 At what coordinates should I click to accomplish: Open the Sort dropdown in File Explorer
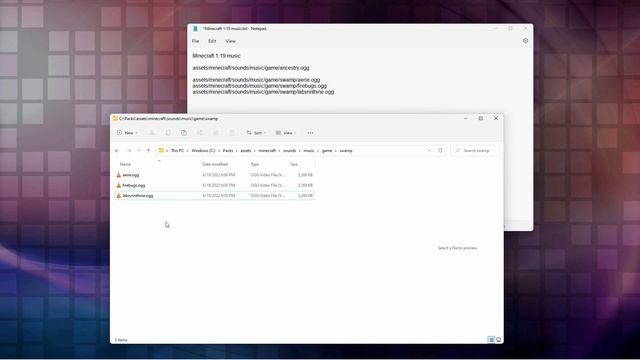tap(256, 133)
